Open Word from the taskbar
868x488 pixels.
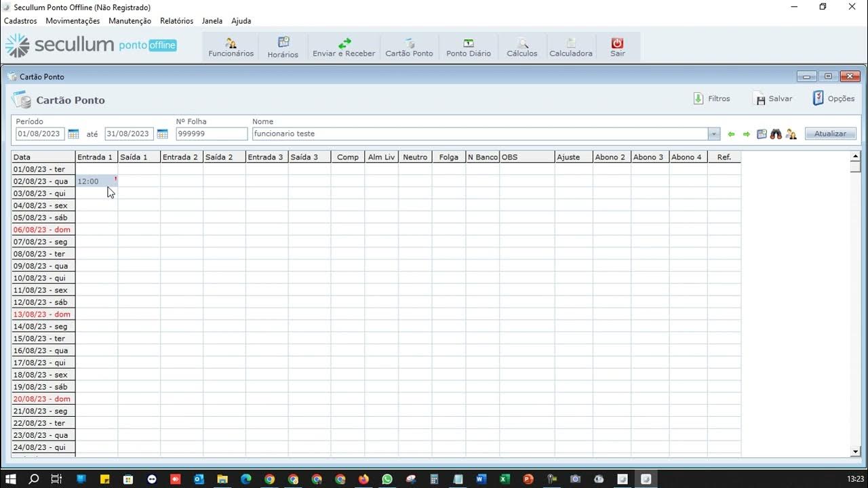pos(481,479)
